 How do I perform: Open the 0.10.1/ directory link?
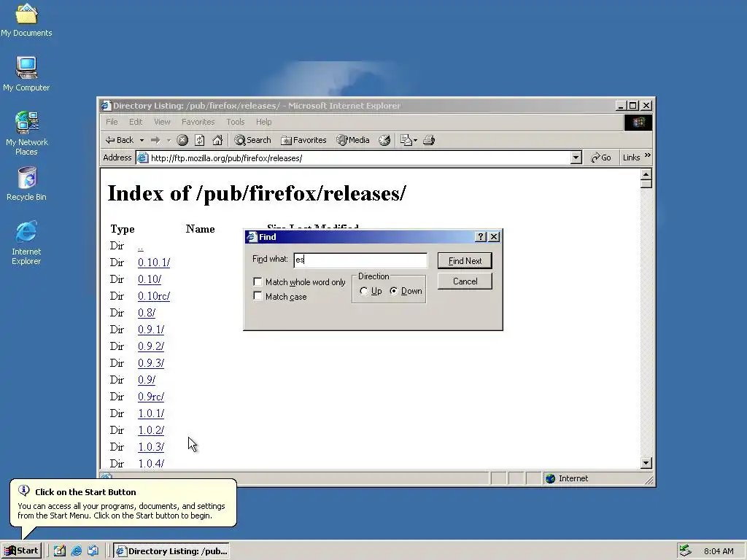[x=154, y=262]
